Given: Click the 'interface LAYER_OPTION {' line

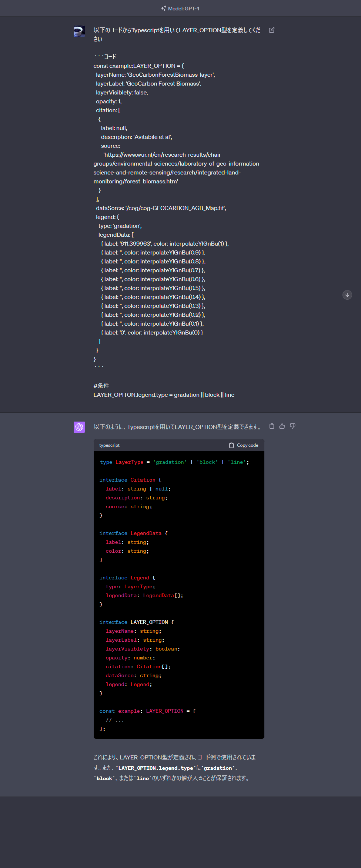Looking at the screenshot, I should tap(137, 622).
